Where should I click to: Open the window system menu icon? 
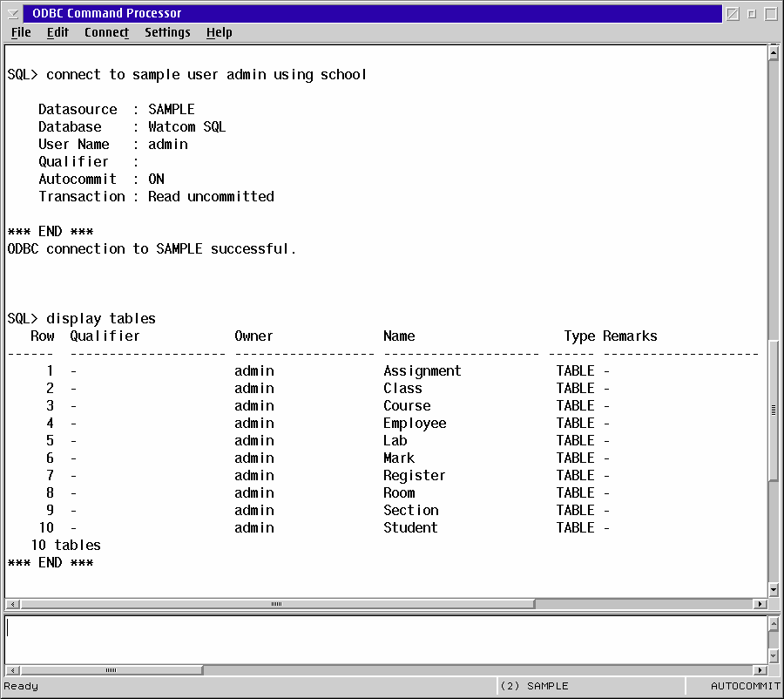(x=13, y=14)
